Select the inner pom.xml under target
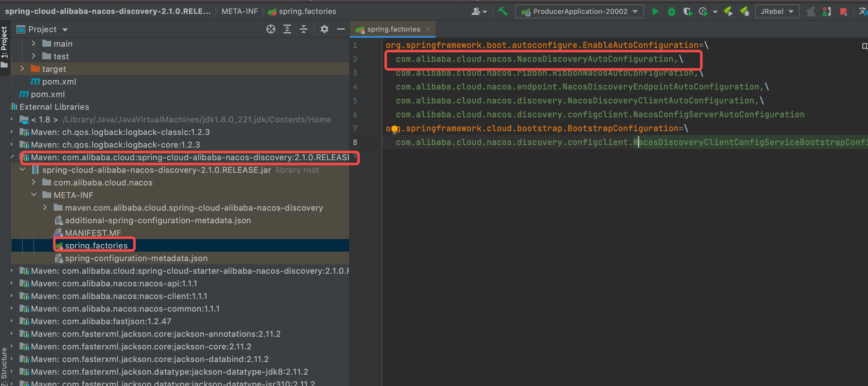This screenshot has height=386, width=868. coord(54,81)
